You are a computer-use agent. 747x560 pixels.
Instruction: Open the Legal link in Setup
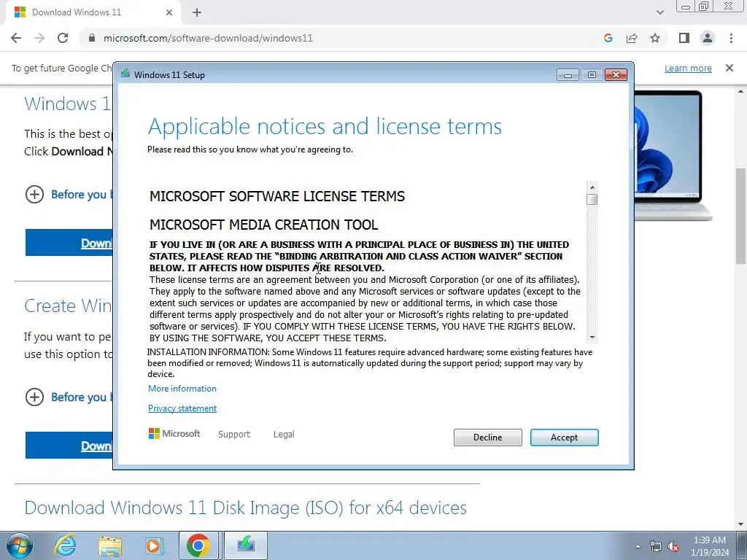pyautogui.click(x=284, y=435)
